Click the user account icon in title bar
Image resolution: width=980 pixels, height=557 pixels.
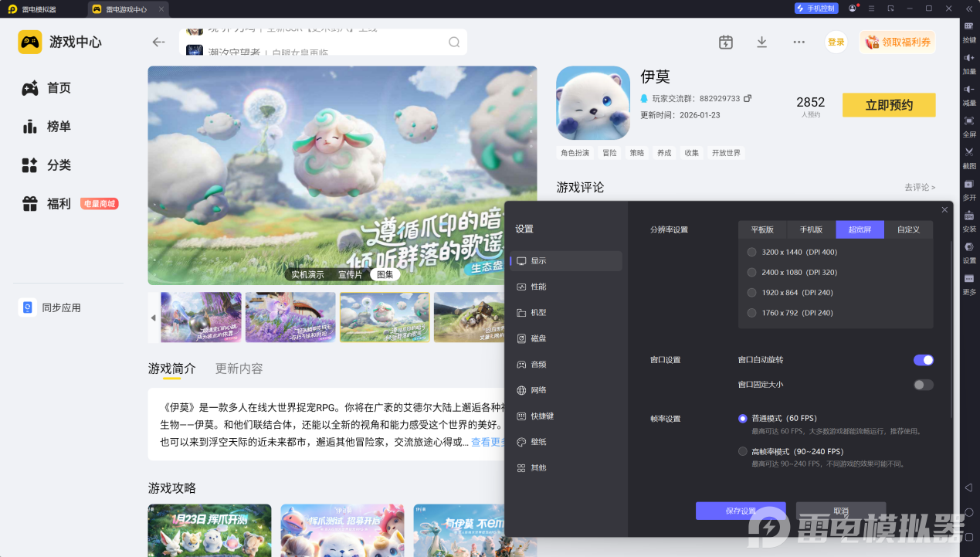(x=852, y=8)
